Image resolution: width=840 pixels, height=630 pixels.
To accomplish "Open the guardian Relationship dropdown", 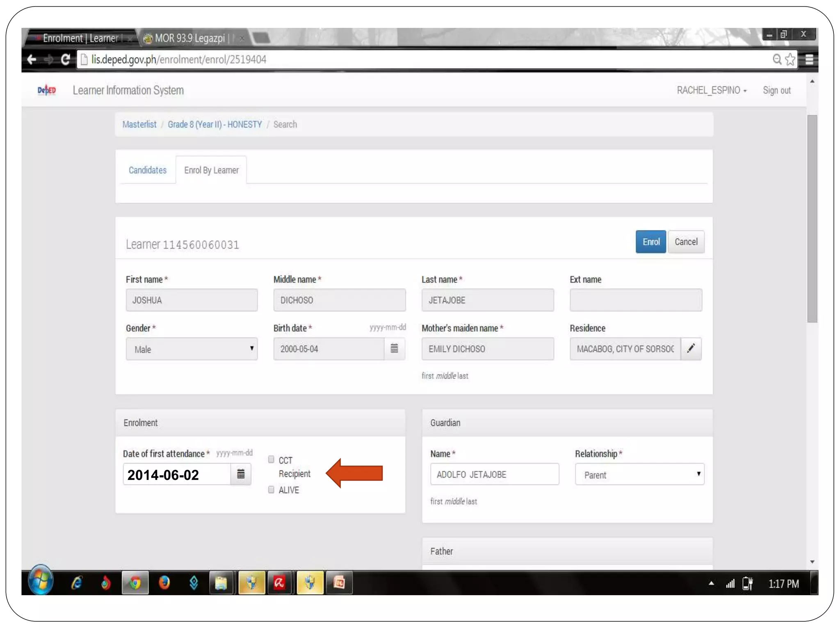I will (x=639, y=475).
